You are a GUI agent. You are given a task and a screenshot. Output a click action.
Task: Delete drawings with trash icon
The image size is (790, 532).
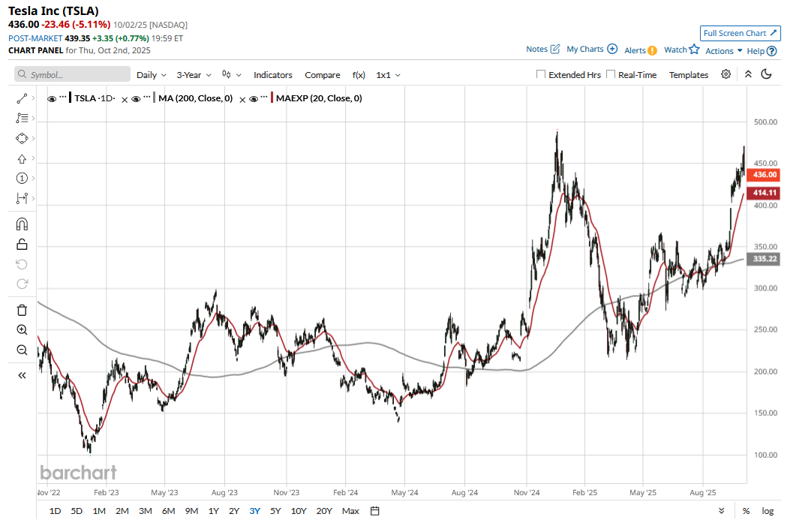pos(22,311)
